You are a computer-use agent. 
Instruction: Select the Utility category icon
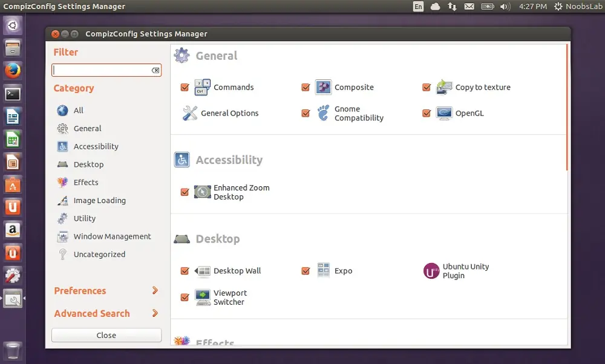click(62, 218)
